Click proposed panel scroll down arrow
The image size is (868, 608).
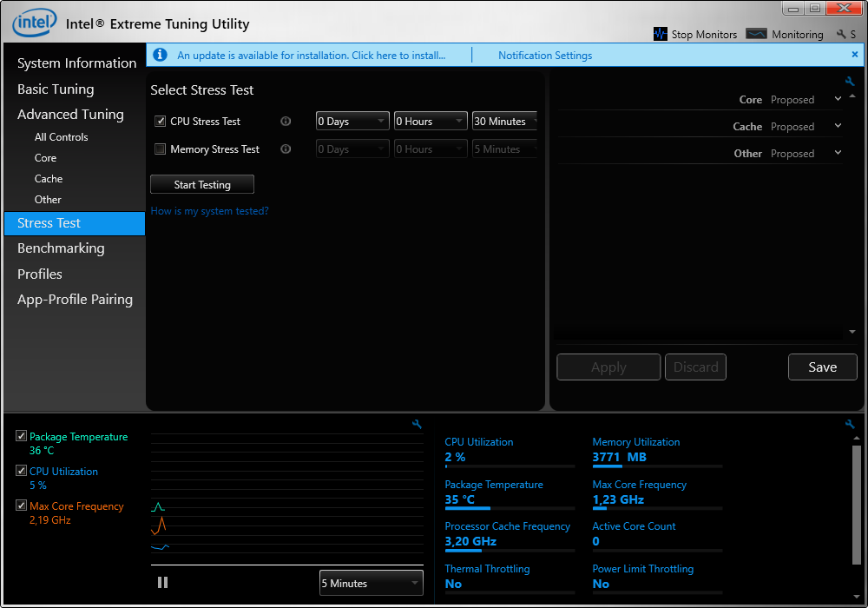click(852, 332)
